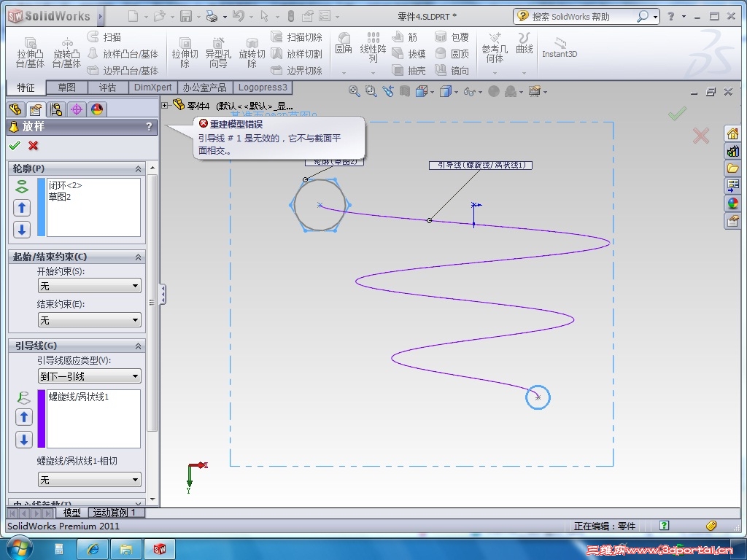
Task: Click the Shell (抽壳) tool
Action: 409,71
